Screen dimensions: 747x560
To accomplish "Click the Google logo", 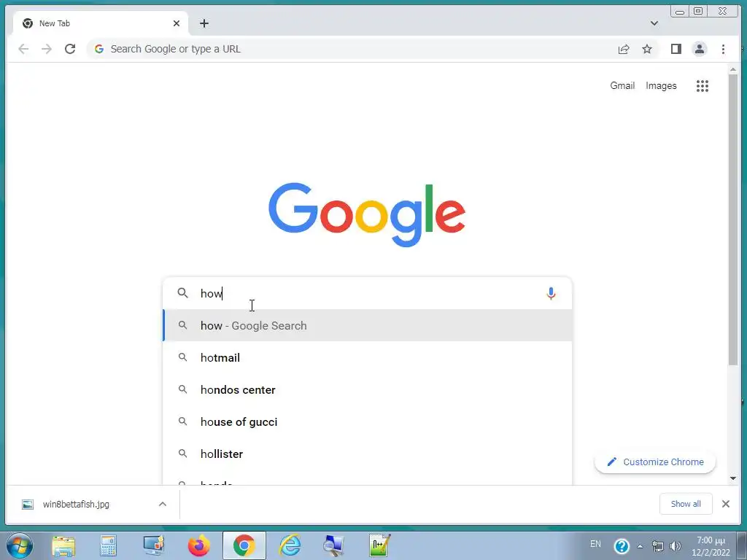I will 367,214.
